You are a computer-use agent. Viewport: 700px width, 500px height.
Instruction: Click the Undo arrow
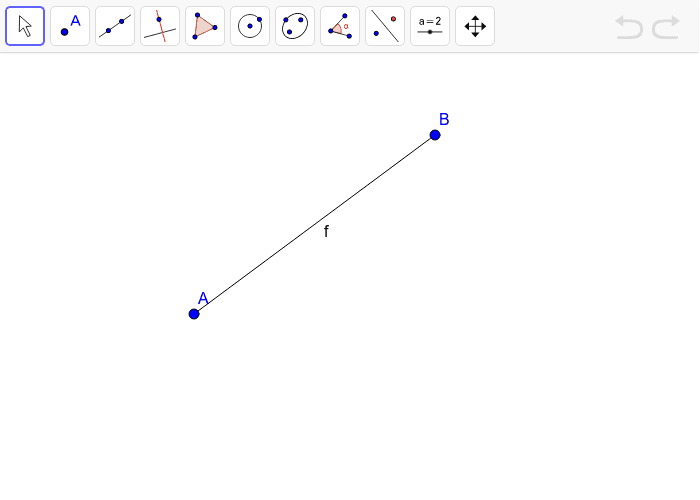click(x=629, y=27)
